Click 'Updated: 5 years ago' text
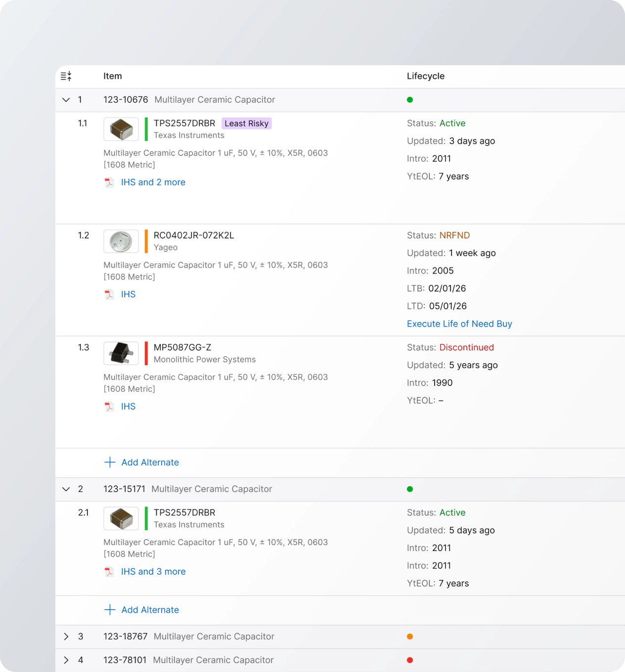This screenshot has height=672, width=625. point(452,366)
